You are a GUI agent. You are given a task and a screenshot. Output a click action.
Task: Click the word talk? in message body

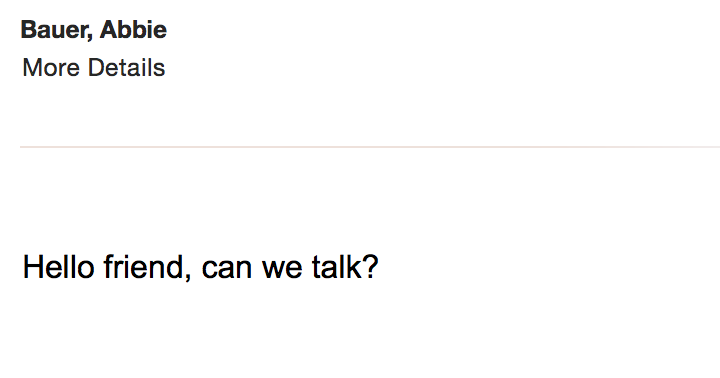click(345, 267)
